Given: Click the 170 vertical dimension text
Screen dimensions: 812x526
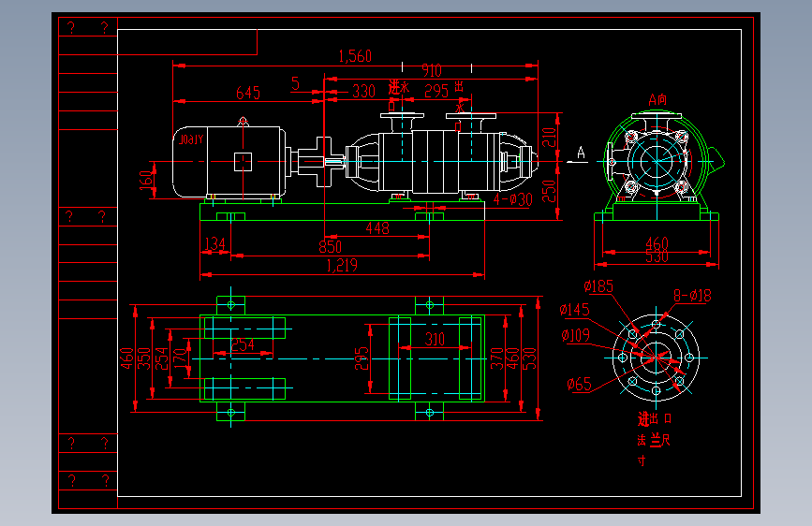Looking at the screenshot, I should pyautogui.click(x=179, y=358).
